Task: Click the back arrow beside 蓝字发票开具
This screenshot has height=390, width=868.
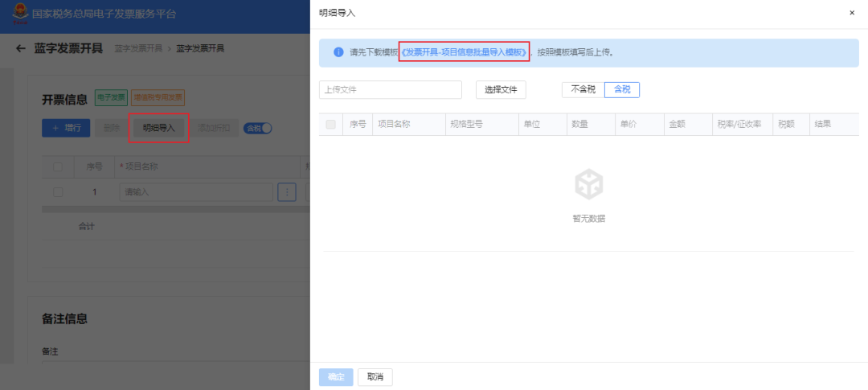Action: (20, 49)
